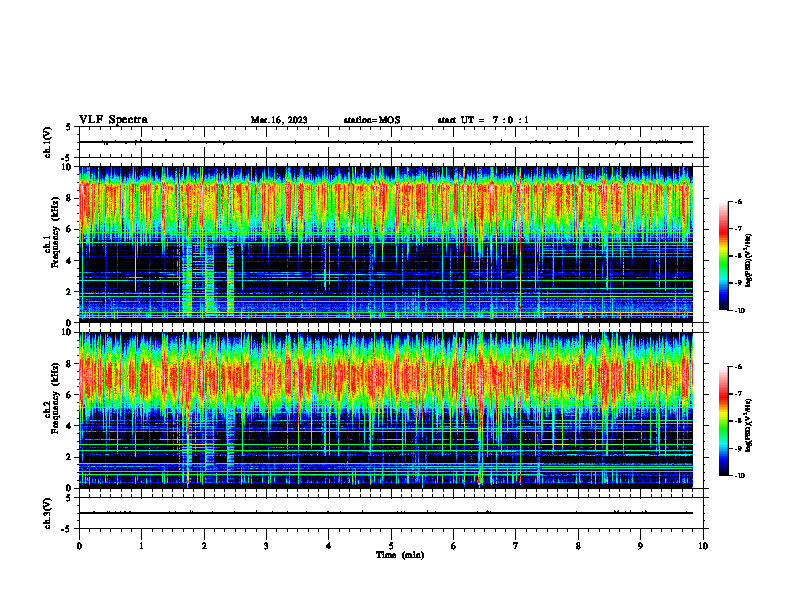Image resolution: width=792 pixels, height=612 pixels.
Task: Click the 'Time (min)' axis label
Action: (400, 555)
